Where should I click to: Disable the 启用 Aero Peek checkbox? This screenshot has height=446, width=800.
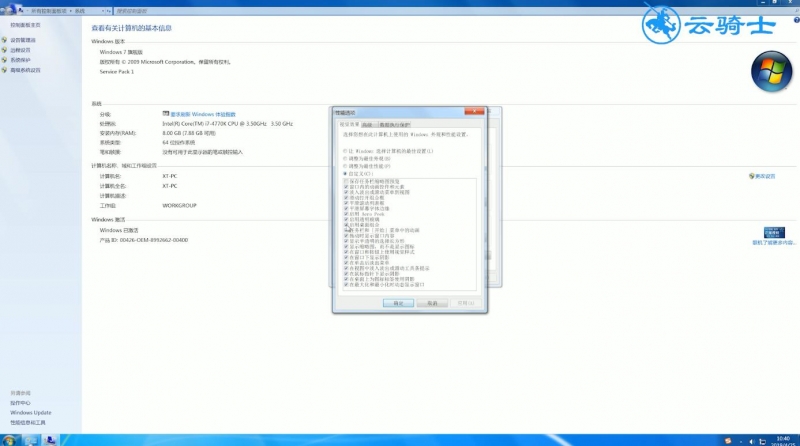(x=346, y=214)
